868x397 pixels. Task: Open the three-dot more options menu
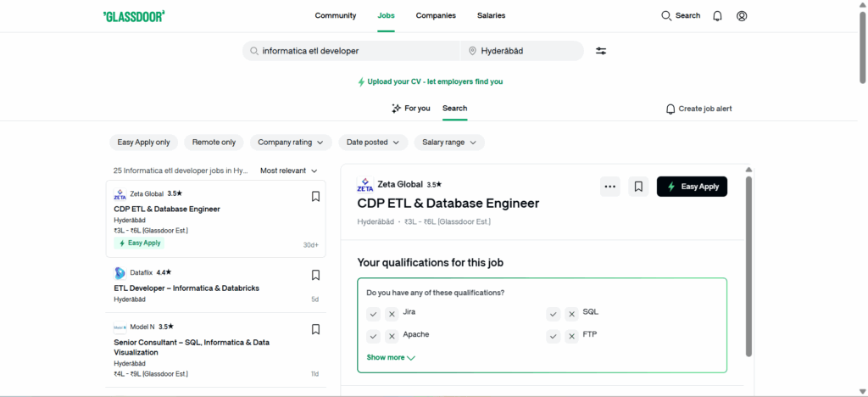point(609,187)
